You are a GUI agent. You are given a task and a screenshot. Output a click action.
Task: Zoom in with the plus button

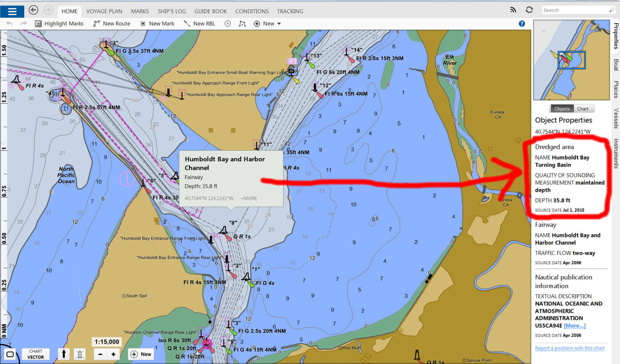click(113, 354)
